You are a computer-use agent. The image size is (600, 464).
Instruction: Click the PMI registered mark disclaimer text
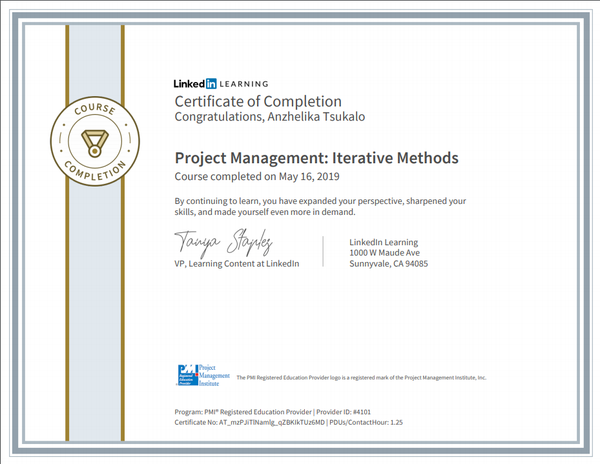361,378
